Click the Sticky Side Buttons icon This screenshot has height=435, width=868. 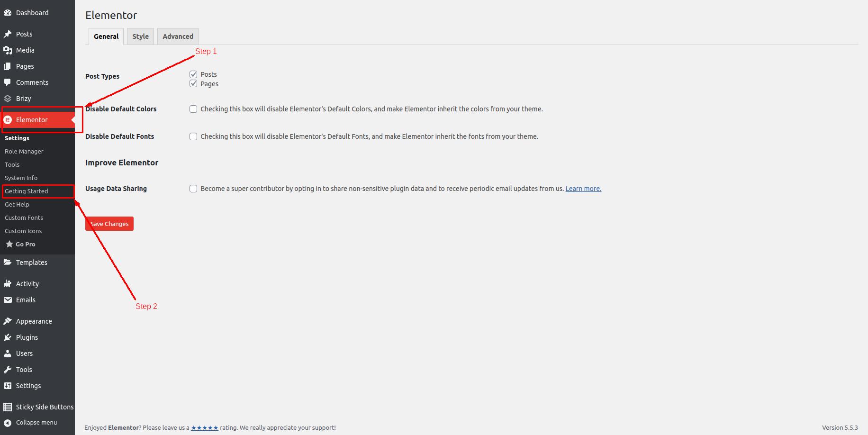pos(8,407)
